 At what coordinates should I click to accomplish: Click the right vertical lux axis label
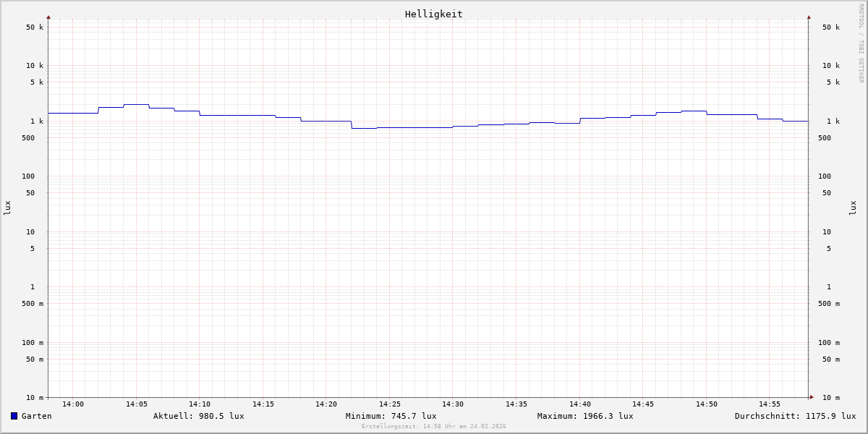click(x=853, y=208)
